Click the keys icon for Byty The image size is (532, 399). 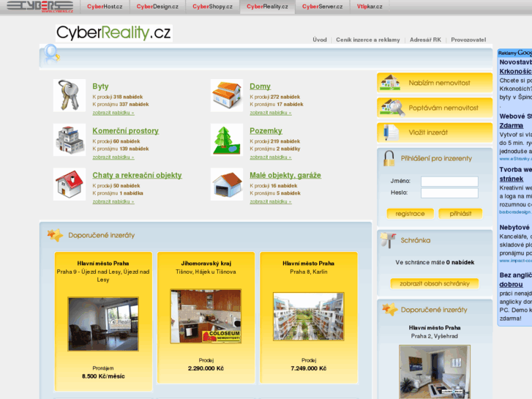(x=70, y=95)
